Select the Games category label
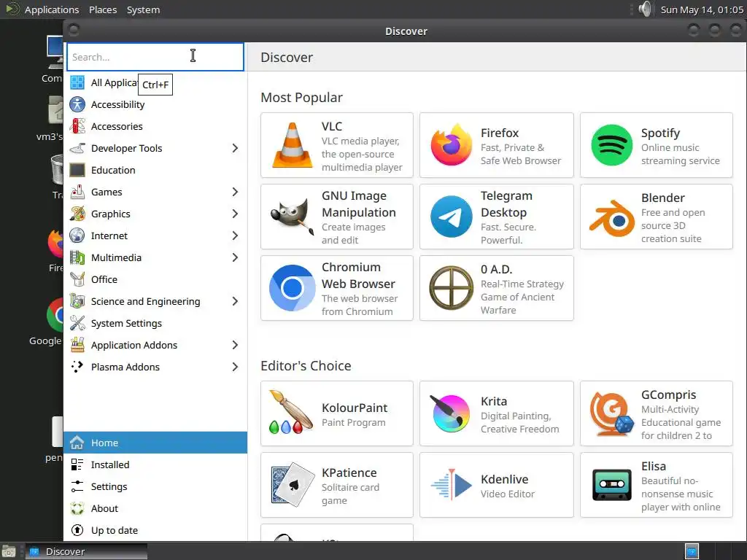This screenshot has height=560, width=747. pos(107,192)
